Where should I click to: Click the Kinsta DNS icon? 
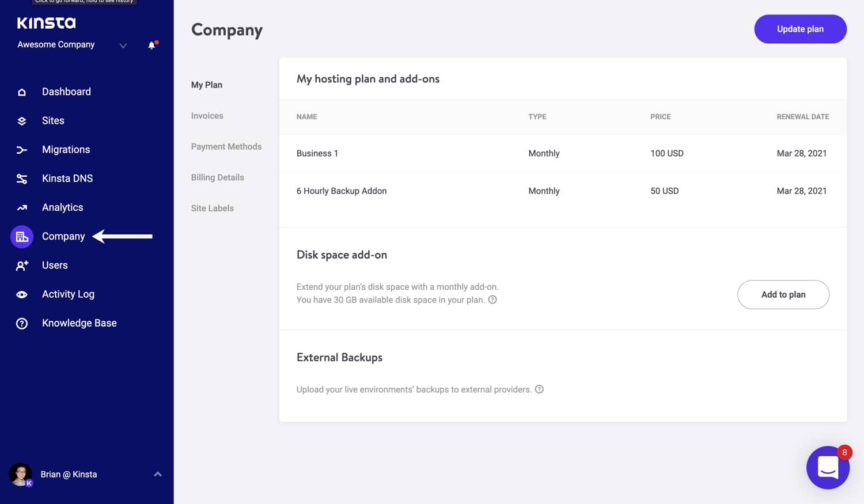tap(22, 179)
